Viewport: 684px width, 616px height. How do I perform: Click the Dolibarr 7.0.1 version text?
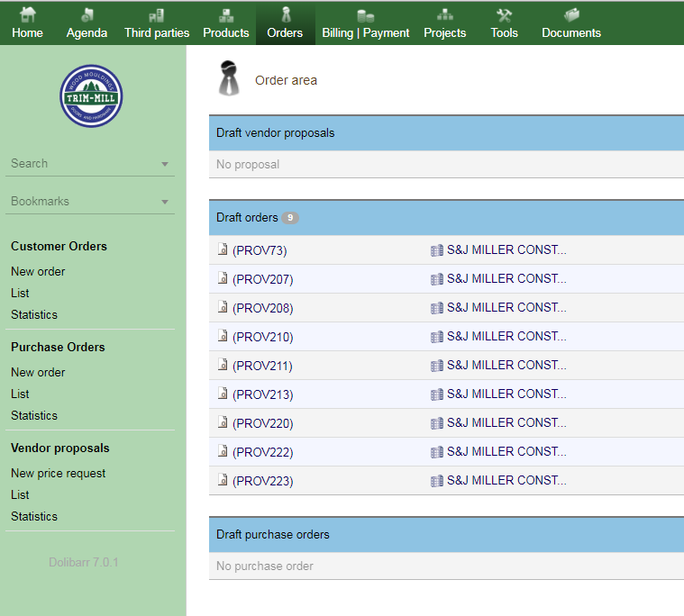[83, 562]
